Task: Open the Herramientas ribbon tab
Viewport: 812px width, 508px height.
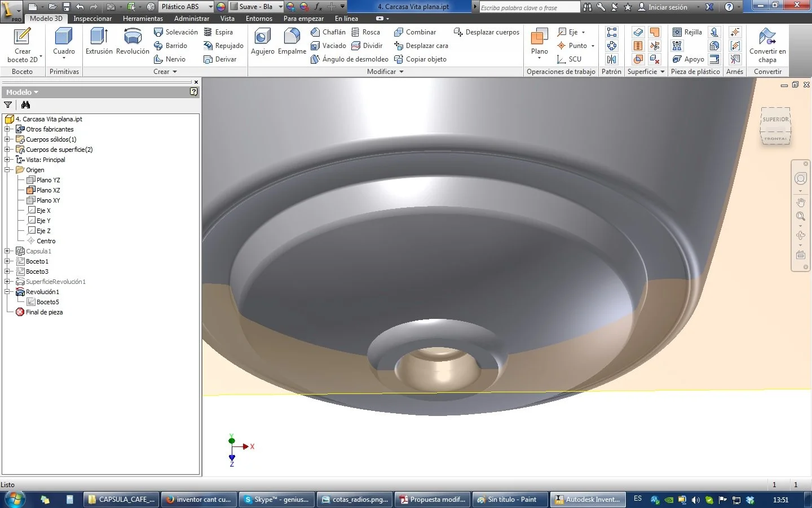Action: (x=143, y=19)
